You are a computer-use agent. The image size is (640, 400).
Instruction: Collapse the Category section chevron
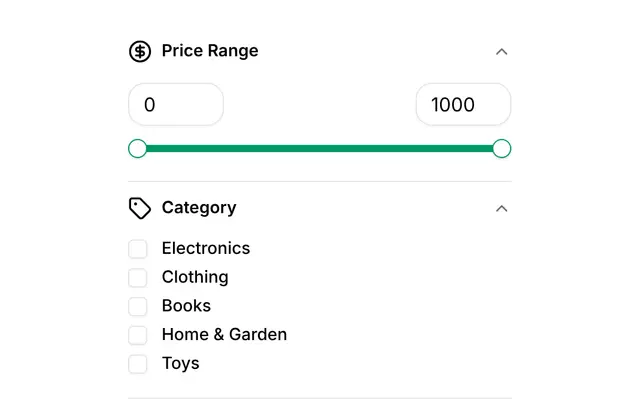point(501,209)
